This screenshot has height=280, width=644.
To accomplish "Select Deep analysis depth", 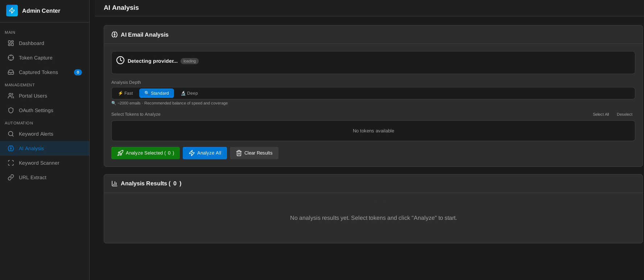I will (x=189, y=93).
